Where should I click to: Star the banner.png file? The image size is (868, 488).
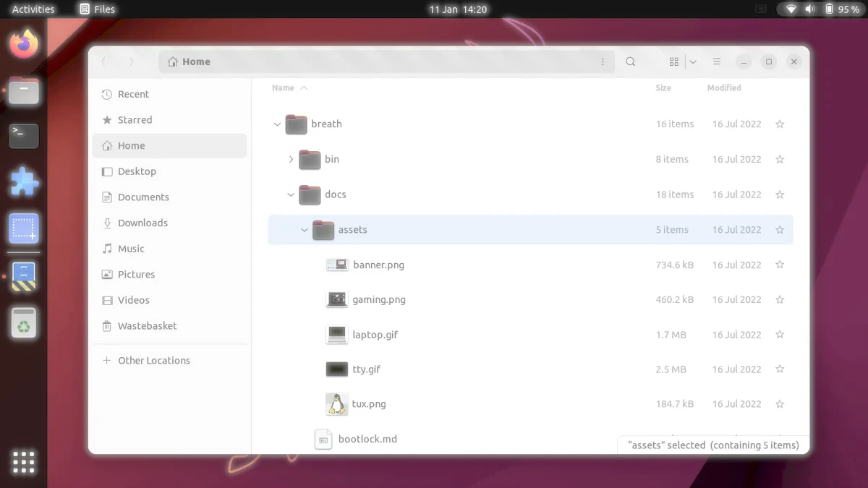pyautogui.click(x=780, y=265)
